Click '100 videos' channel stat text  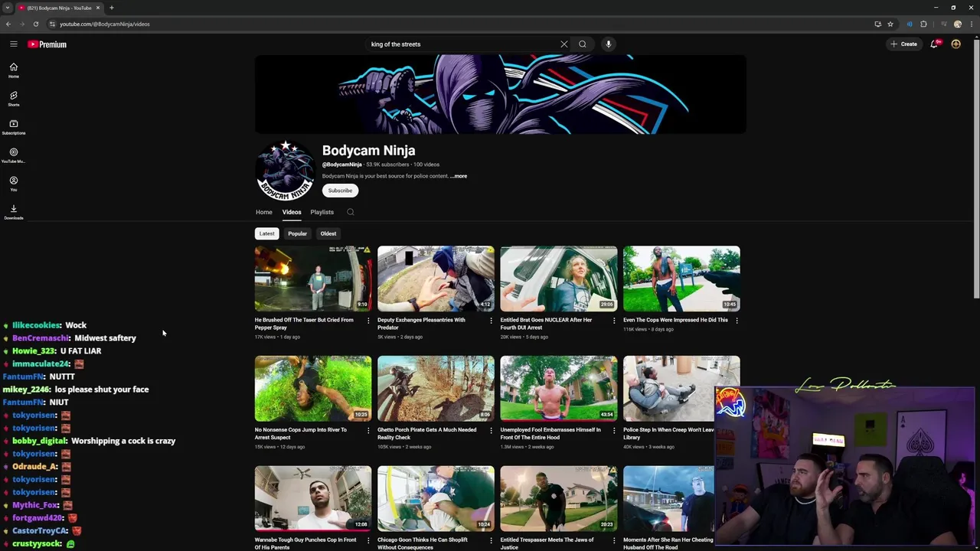tap(426, 165)
